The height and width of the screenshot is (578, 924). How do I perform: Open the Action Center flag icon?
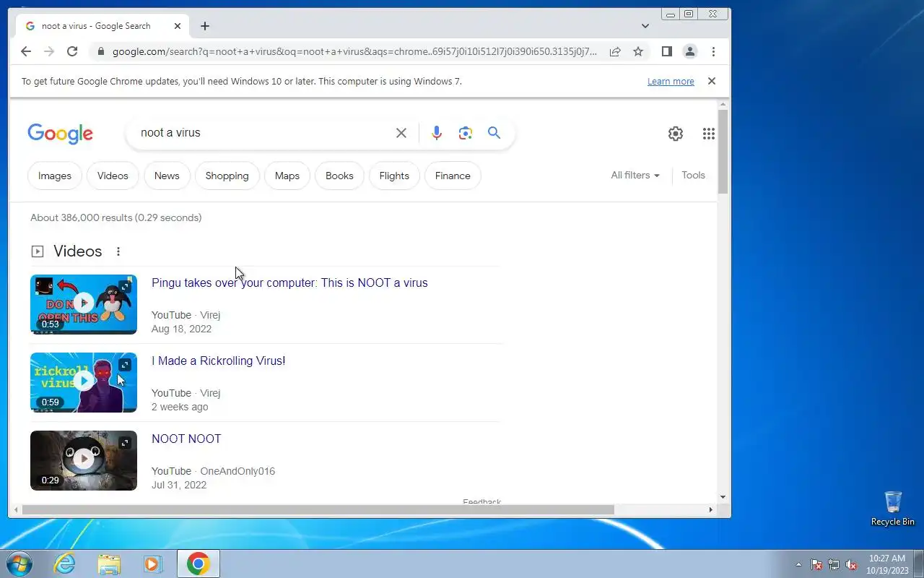(x=816, y=564)
